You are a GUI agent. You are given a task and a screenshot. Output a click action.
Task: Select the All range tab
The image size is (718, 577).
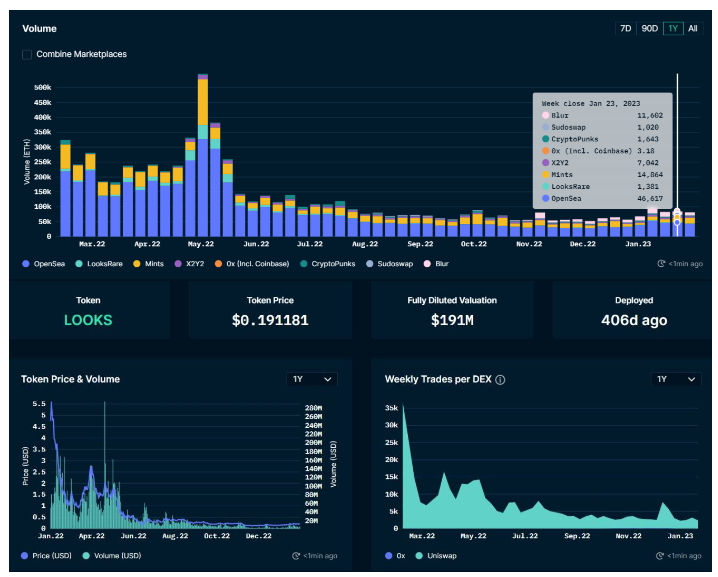[693, 28]
